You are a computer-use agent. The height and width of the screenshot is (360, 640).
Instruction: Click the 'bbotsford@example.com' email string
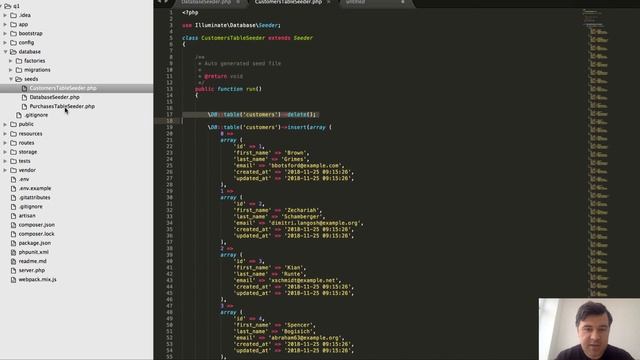(x=306, y=166)
